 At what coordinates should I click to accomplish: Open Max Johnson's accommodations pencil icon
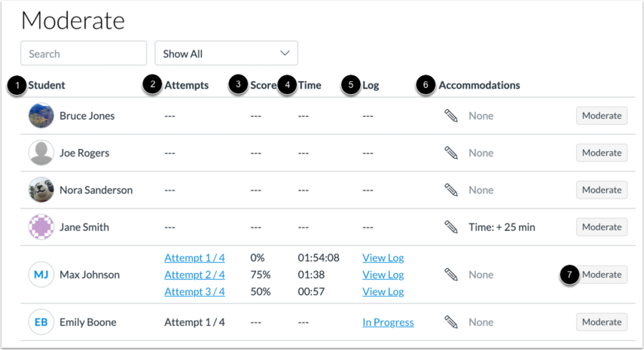click(451, 275)
